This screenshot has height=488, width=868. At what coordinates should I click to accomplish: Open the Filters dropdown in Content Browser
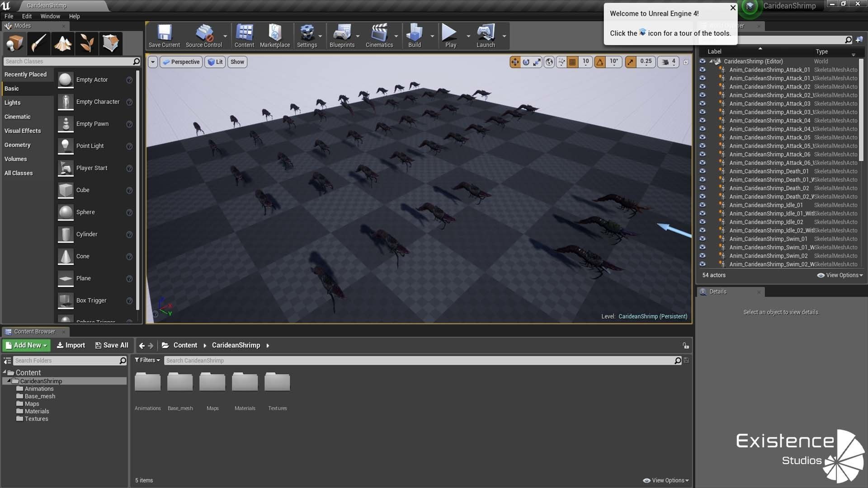coord(147,360)
